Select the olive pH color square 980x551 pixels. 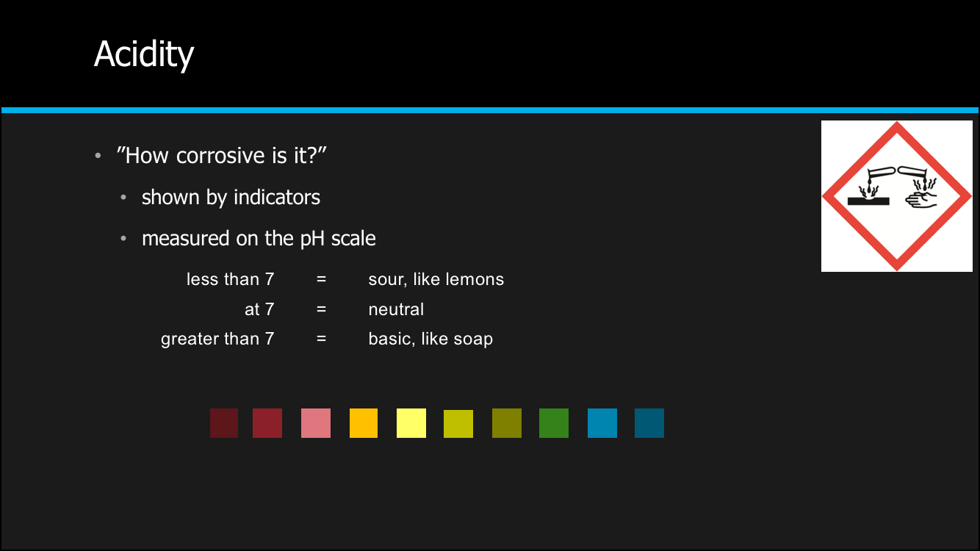pos(507,423)
